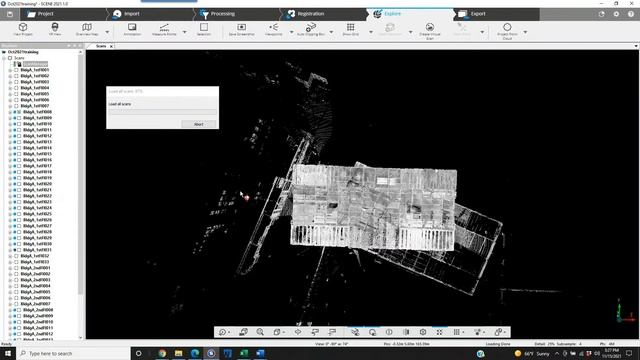Click the Auto Clipping Box icon
The width and height of the screenshot is (640, 360).
point(311,27)
